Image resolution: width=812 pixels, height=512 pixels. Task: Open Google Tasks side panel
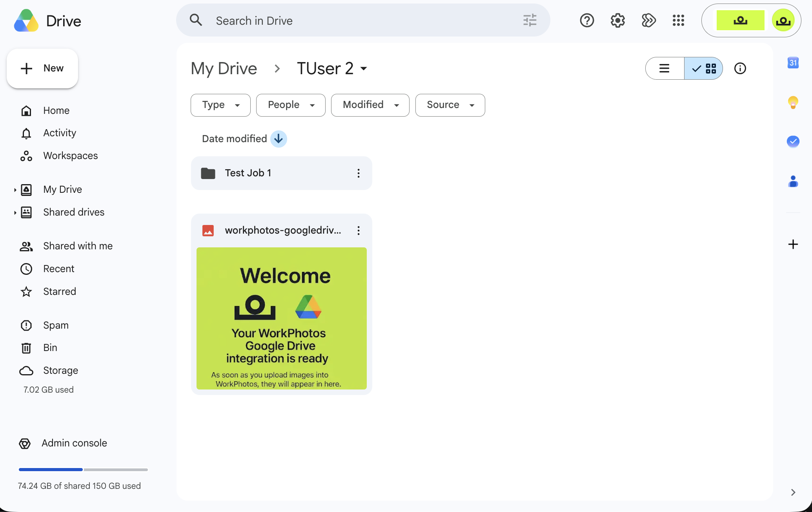coord(793,141)
